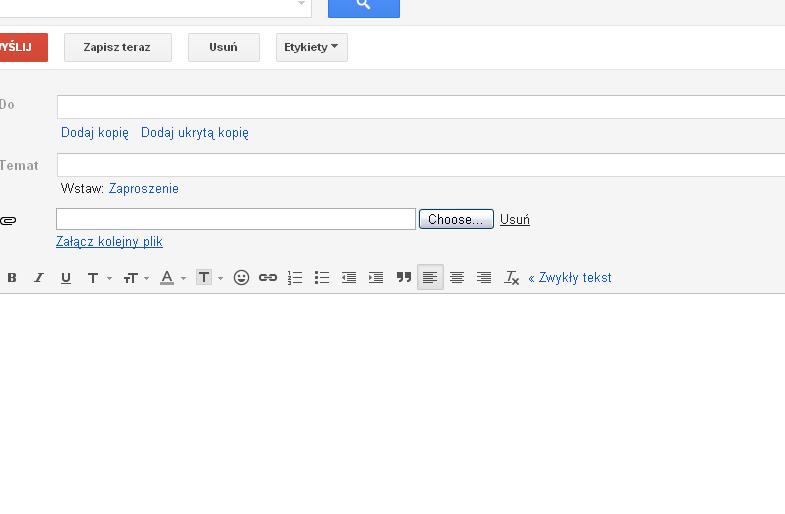Open the Etykiety labels dropdown

(311, 48)
